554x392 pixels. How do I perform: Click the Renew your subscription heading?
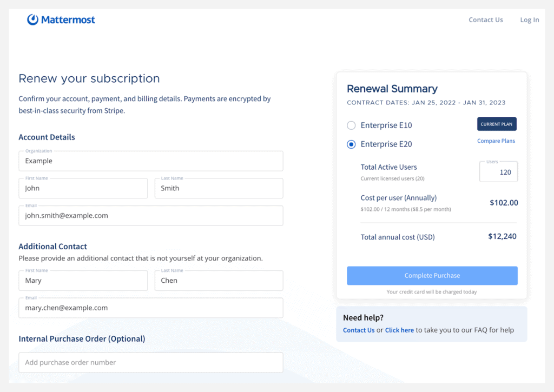(89, 78)
